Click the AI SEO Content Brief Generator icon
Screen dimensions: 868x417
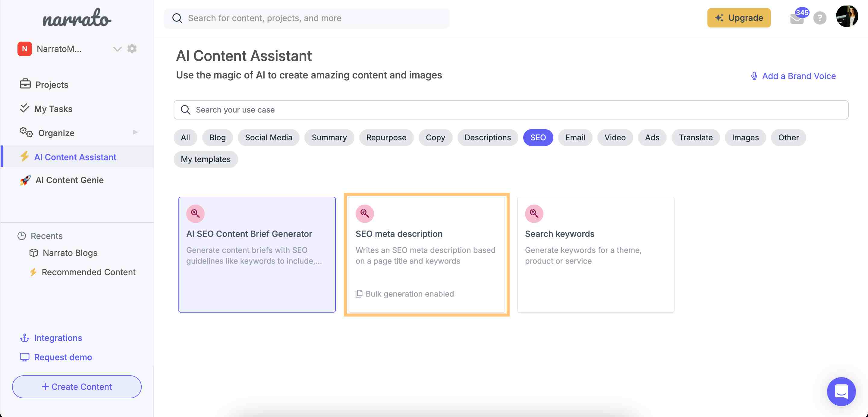click(195, 213)
